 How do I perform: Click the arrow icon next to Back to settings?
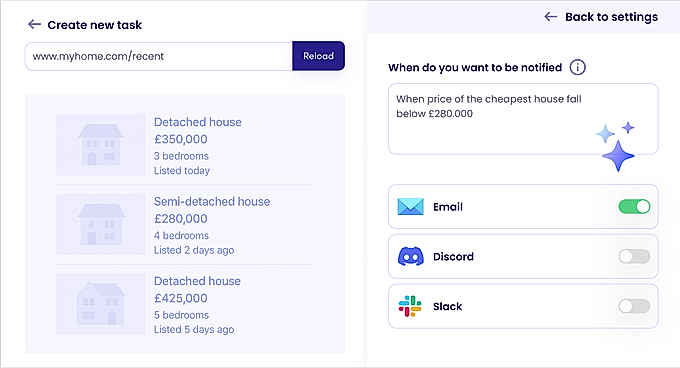pyautogui.click(x=551, y=16)
